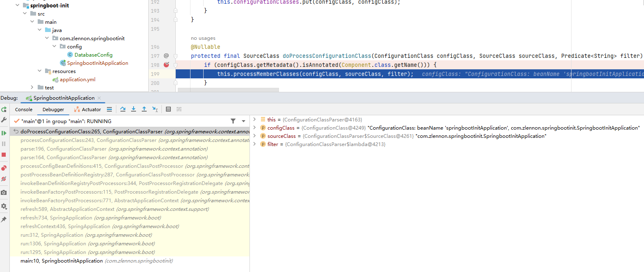
Task: Select the processConfigBeanDefinitions:415 frame
Action: [129, 166]
